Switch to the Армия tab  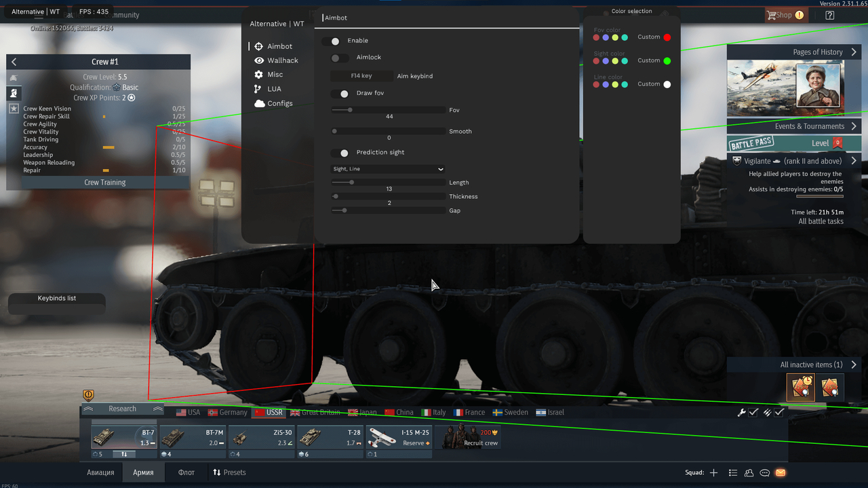coord(143,472)
